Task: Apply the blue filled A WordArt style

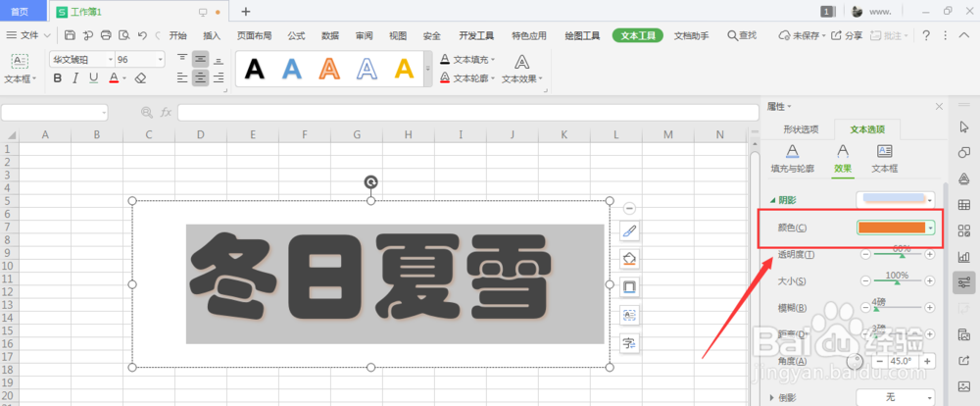Action: [292, 69]
